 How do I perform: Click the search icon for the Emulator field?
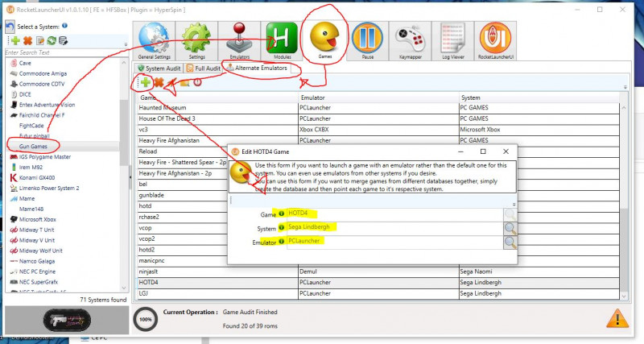(510, 242)
